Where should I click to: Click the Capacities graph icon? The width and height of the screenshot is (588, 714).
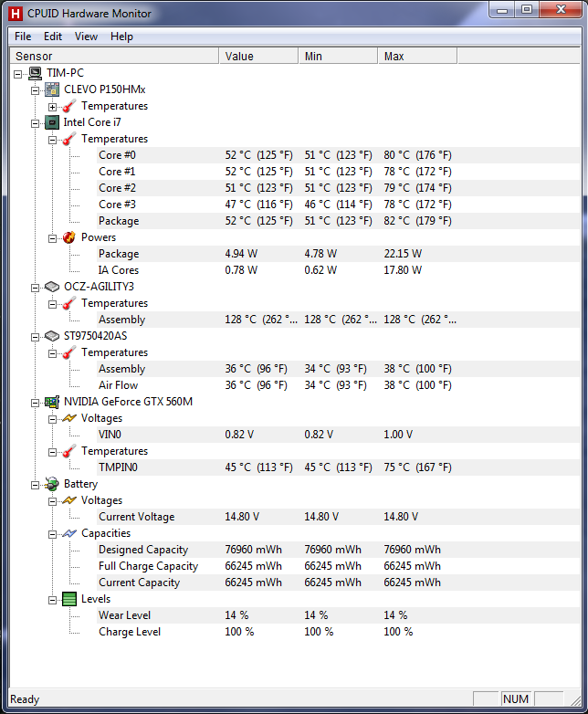pyautogui.click(x=69, y=533)
